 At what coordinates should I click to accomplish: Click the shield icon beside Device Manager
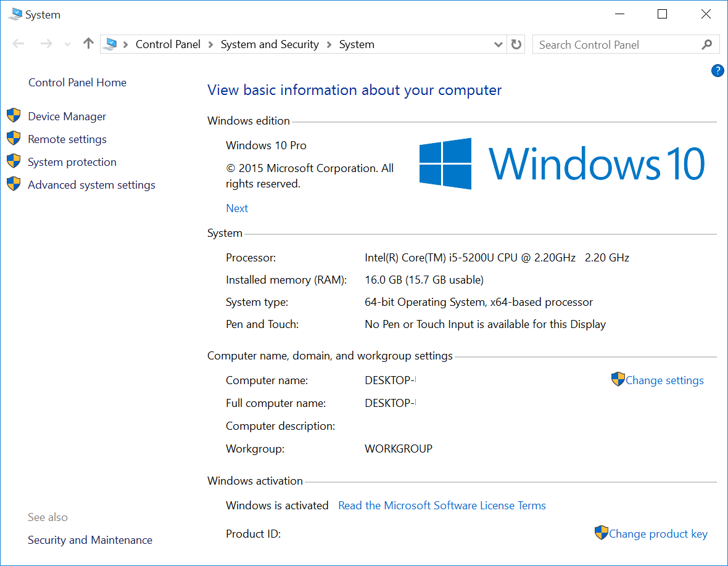[x=14, y=115]
